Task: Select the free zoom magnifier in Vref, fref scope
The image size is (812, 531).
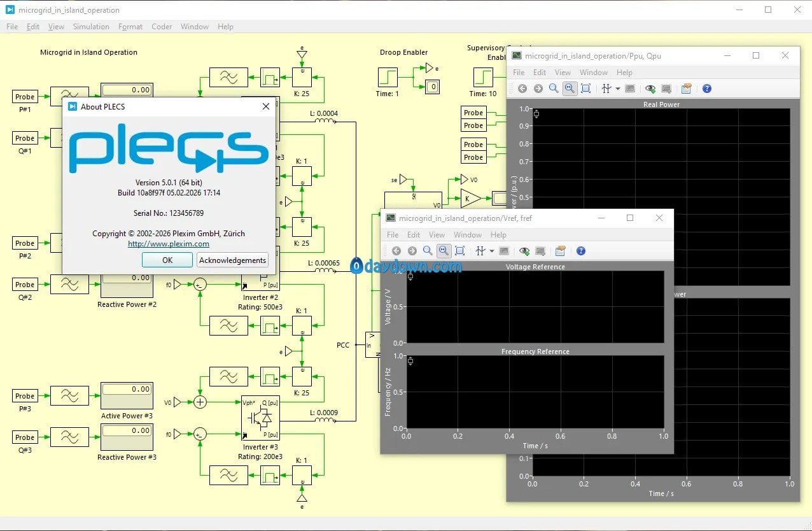Action: 428,251
